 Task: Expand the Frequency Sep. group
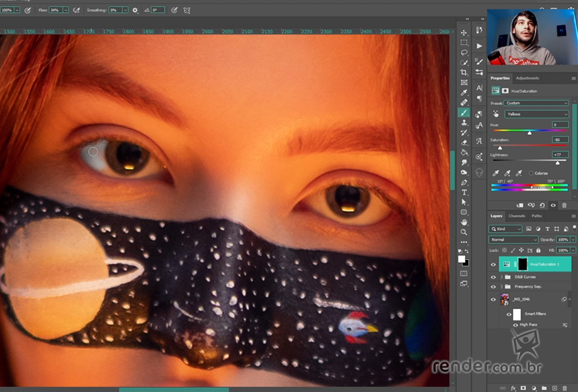coord(500,287)
